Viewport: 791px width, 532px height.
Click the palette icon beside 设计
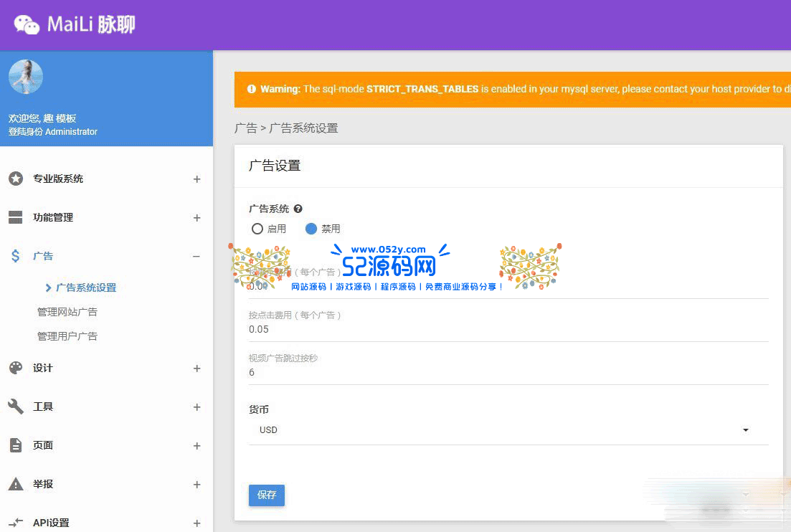point(16,368)
